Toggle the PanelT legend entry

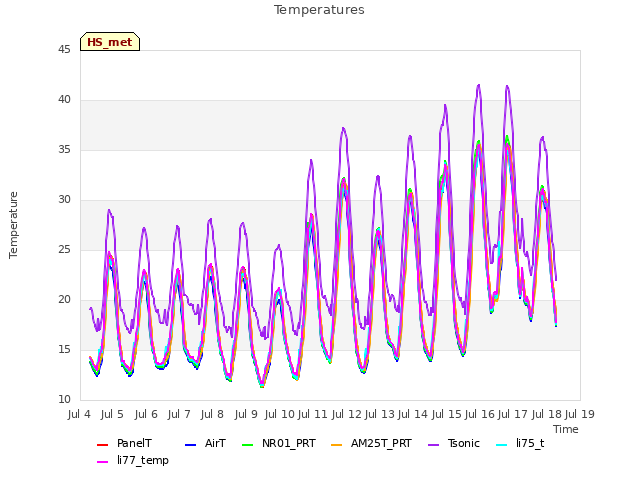point(124,444)
